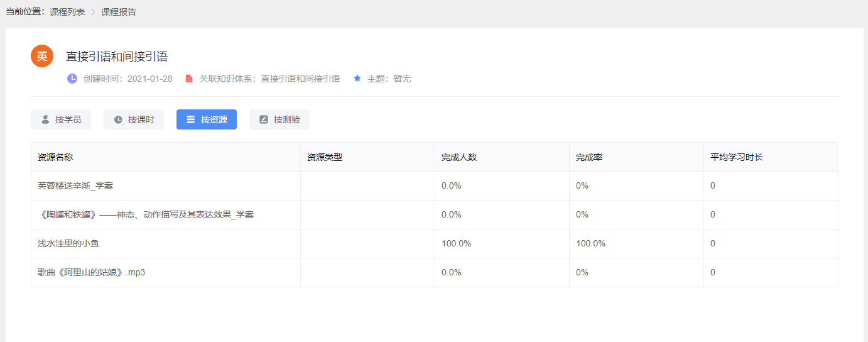Click the 完成率 column header
This screenshot has width=868, height=342.
pyautogui.click(x=589, y=157)
